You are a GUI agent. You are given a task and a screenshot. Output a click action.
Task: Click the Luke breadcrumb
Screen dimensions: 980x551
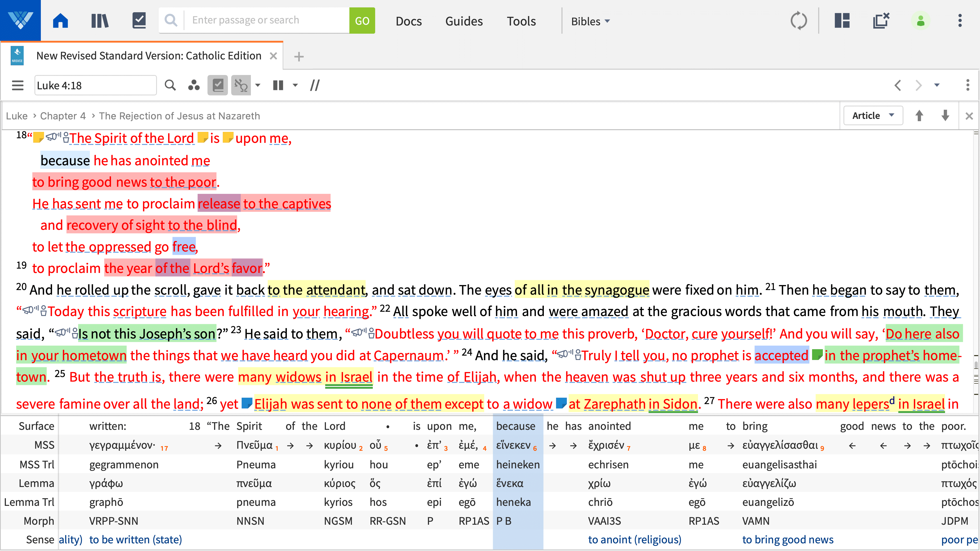point(17,116)
